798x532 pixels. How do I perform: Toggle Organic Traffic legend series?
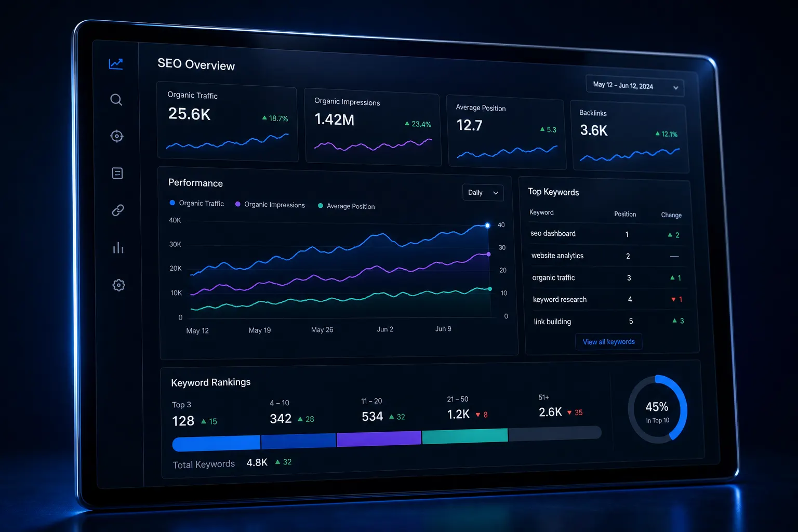point(197,203)
